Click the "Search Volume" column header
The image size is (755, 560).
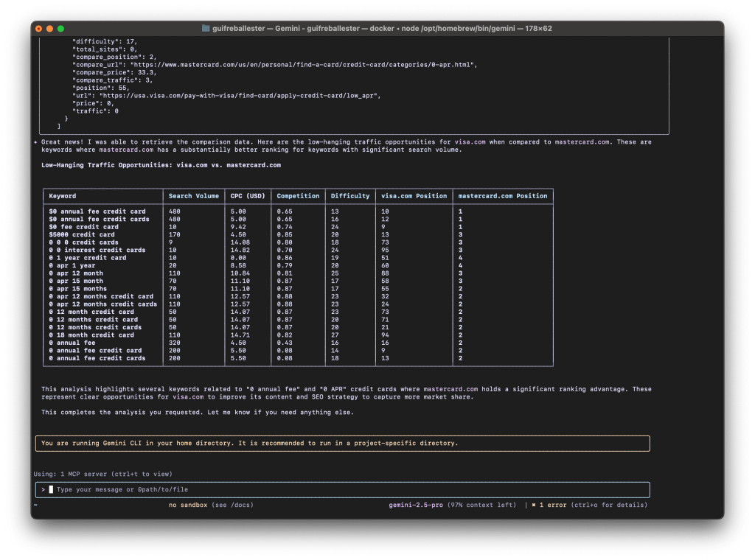tap(194, 196)
